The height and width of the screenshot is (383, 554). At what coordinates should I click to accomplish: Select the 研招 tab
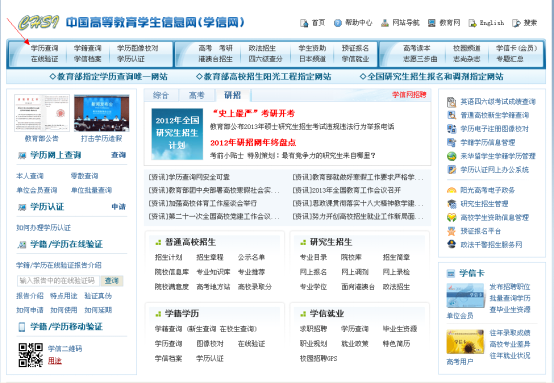pyautogui.click(x=233, y=95)
